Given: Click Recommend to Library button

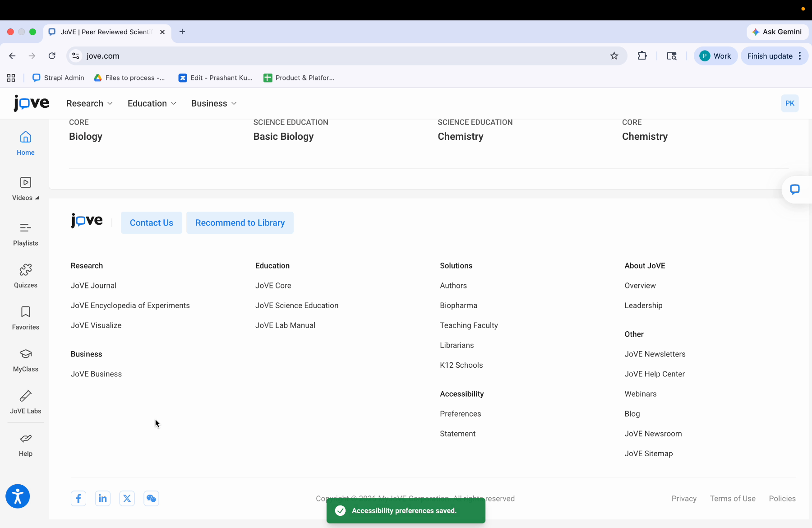Looking at the screenshot, I should point(240,222).
